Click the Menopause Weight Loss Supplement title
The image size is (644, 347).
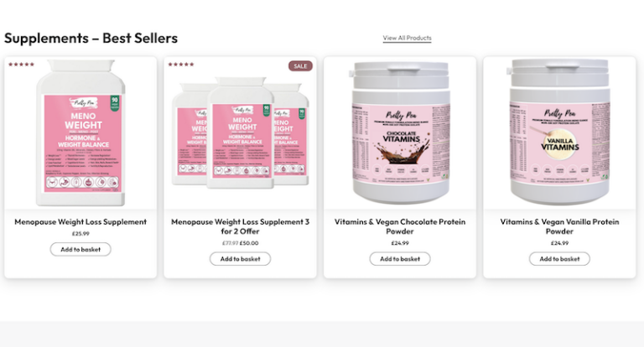[80, 222]
